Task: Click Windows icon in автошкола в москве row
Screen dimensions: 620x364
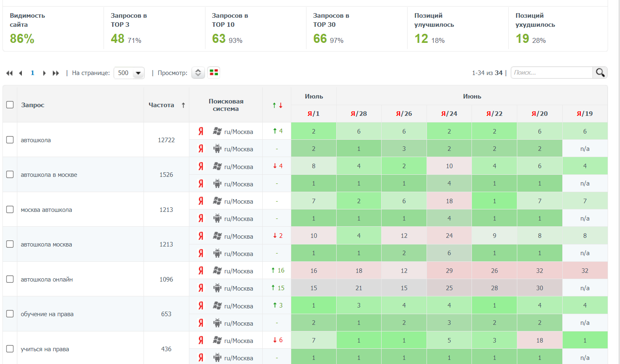Action: point(217,166)
